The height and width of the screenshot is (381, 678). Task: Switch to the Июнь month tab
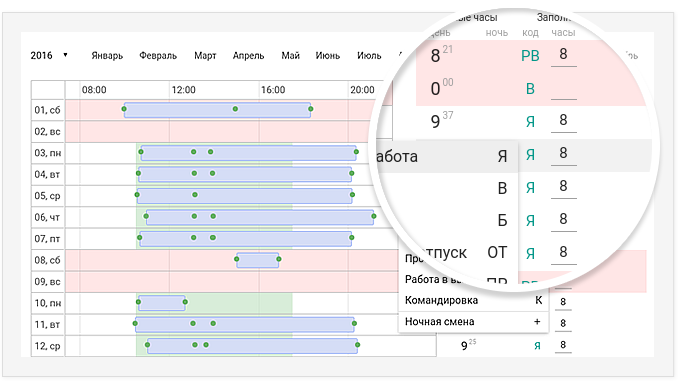click(327, 56)
